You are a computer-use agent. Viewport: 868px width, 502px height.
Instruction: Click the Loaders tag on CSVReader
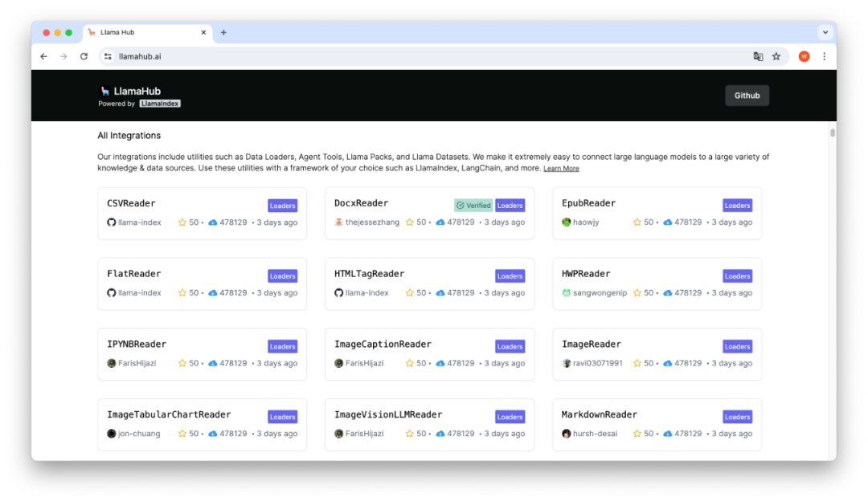[282, 206]
